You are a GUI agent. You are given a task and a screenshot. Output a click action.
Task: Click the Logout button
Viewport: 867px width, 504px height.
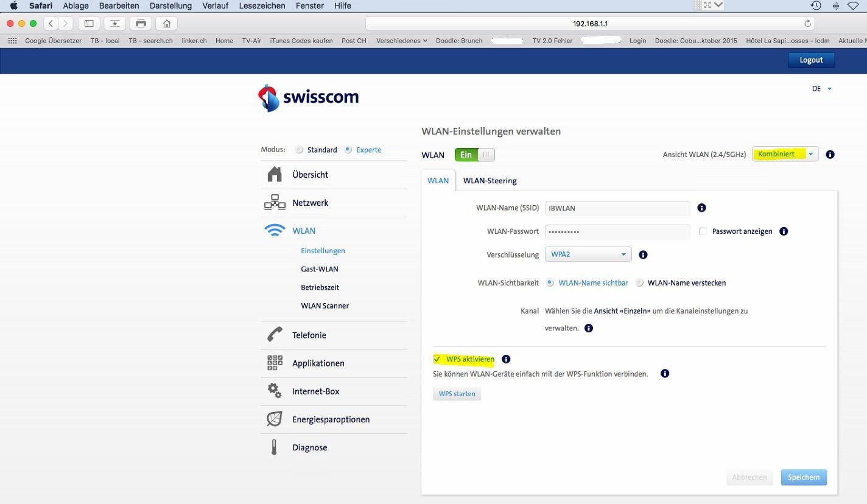(811, 60)
